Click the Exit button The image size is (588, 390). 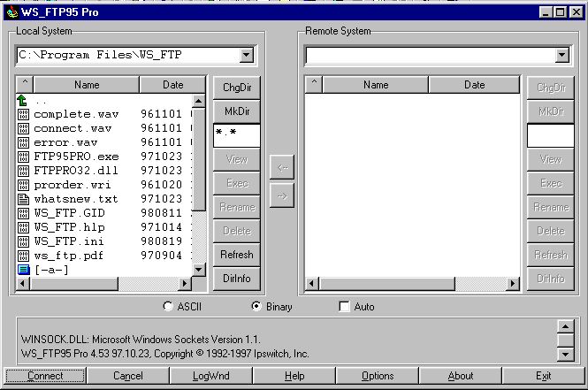(544, 375)
